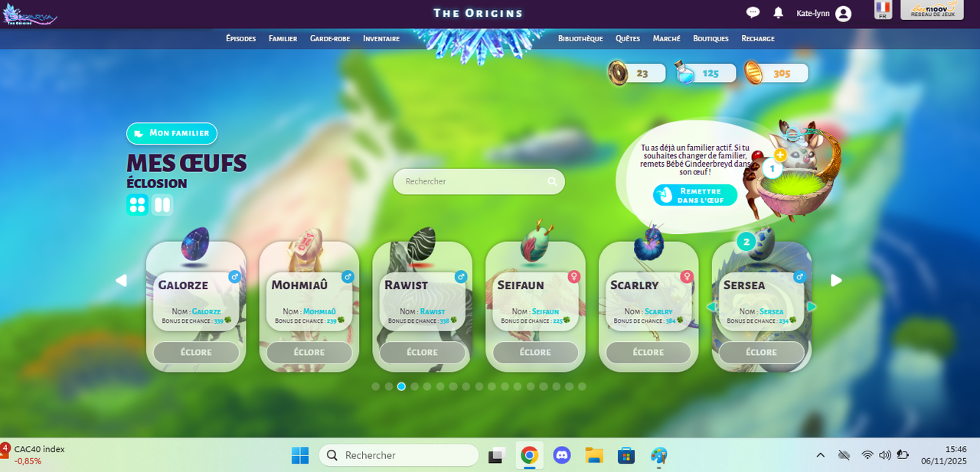This screenshot has height=472, width=980.
Task: Select the first carousel page dot
Action: (x=376, y=386)
